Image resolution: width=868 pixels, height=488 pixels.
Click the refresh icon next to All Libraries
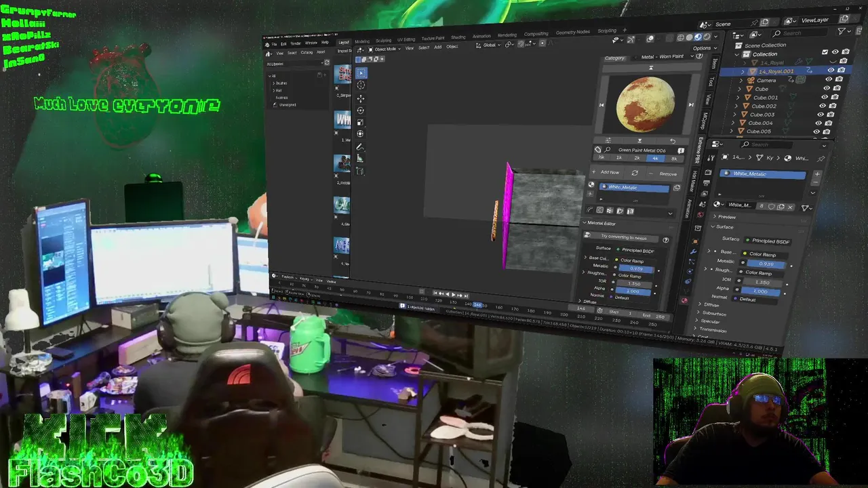point(326,63)
